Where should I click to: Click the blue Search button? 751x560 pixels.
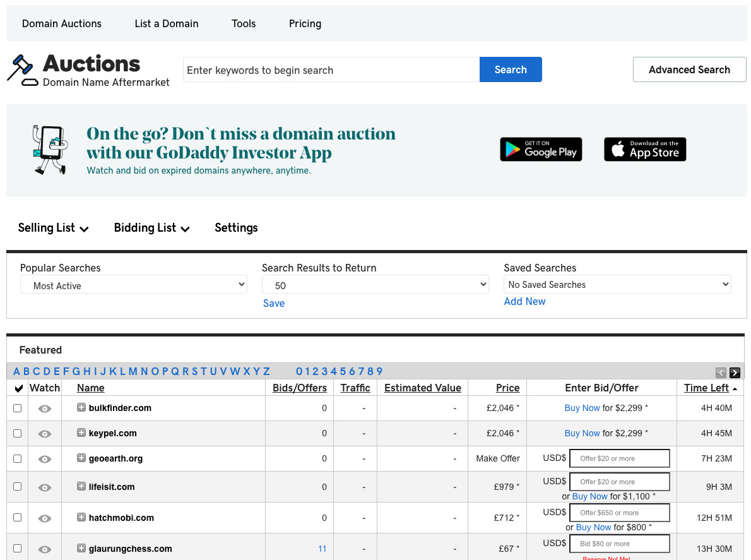[x=511, y=69]
